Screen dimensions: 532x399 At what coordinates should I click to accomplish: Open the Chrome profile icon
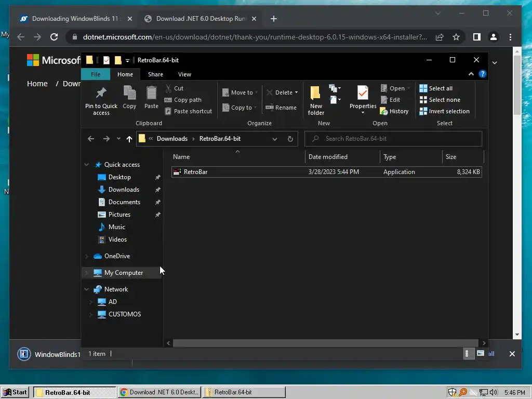pos(494,37)
